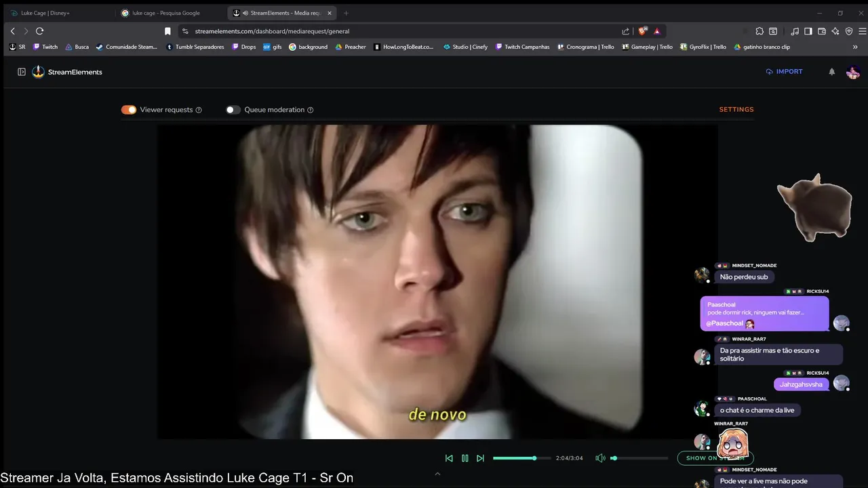
Task: Open Twitch Campanhas bookmark
Action: 522,47
